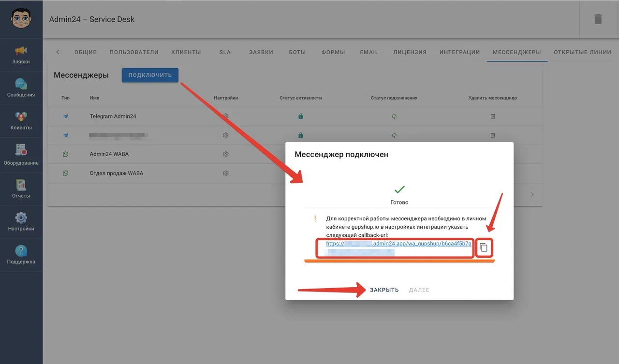The height and width of the screenshot is (364, 619).
Task: Click ЗАКРЫТЬ in the dialog
Action: (x=384, y=290)
